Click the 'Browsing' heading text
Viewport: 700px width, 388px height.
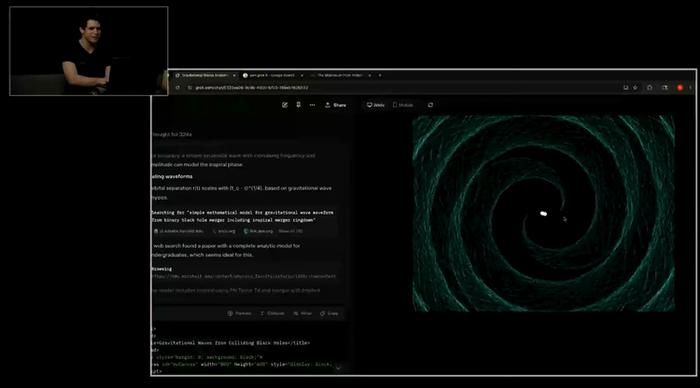(162, 269)
